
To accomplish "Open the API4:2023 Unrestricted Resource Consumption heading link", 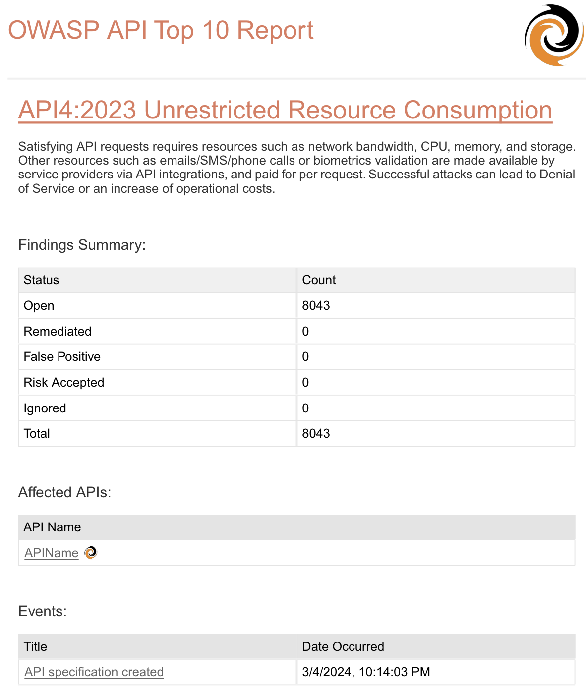I will (285, 110).
